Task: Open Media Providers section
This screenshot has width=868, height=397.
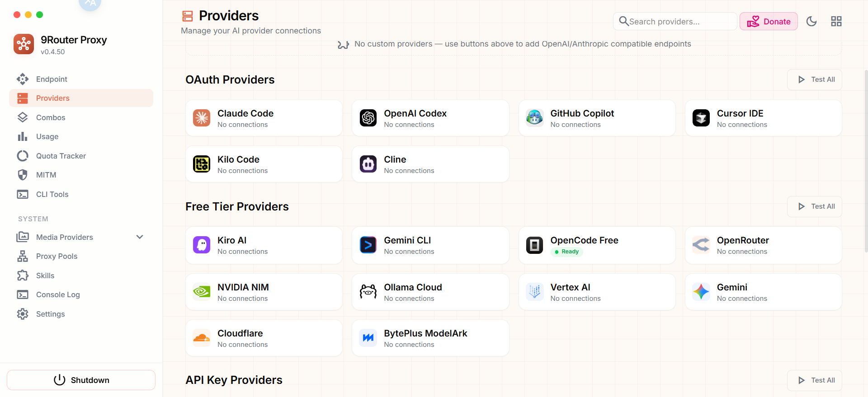Action: [x=81, y=237]
